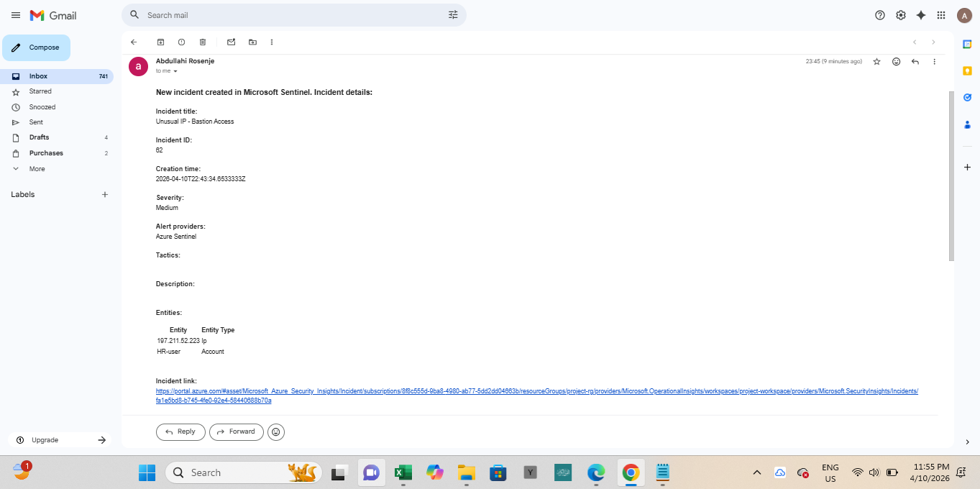
Task: Open message More menu beside reply arrow
Action: click(935, 62)
